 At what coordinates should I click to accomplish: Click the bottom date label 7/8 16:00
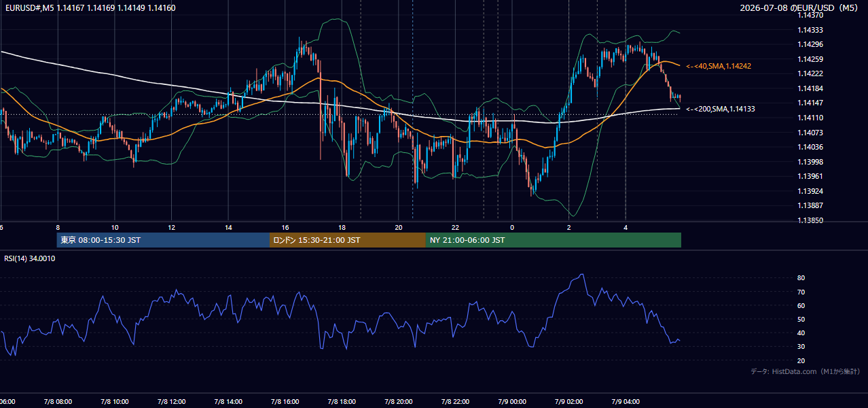285,402
